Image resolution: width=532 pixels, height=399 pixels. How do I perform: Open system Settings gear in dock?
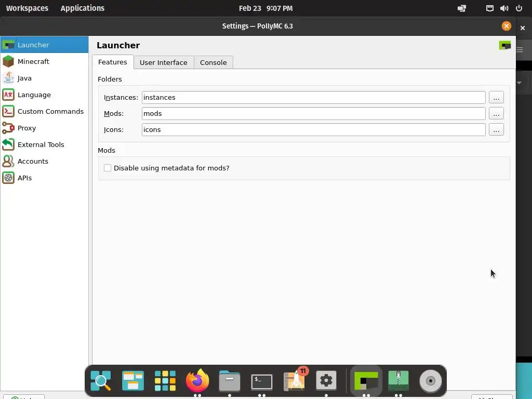pyautogui.click(x=326, y=381)
